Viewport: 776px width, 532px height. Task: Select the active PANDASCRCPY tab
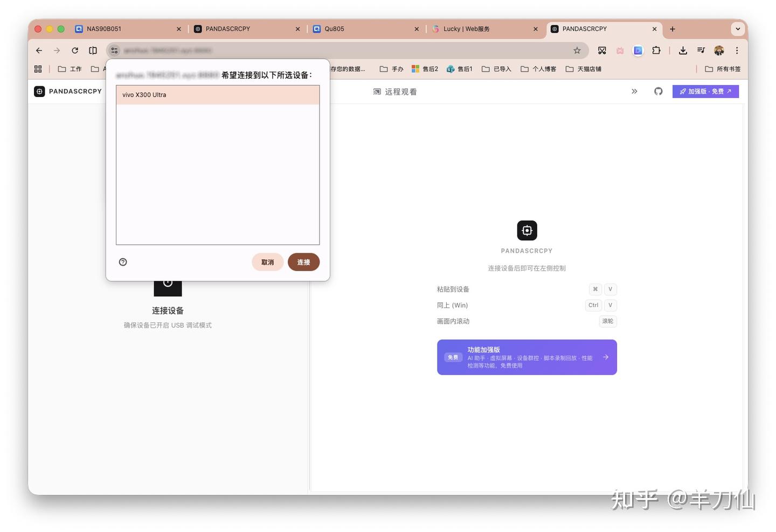[604, 29]
